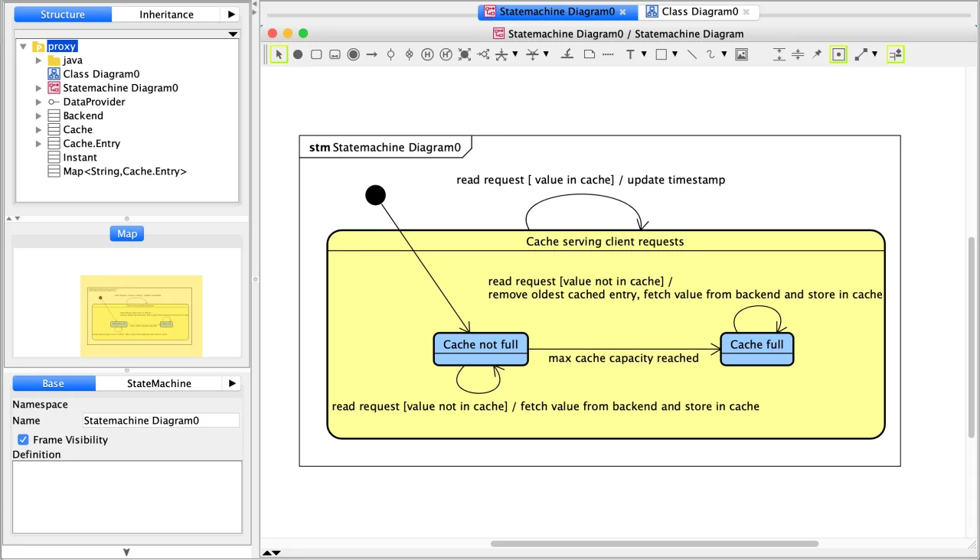Select the initial pseudostate in diagram

[x=375, y=195]
